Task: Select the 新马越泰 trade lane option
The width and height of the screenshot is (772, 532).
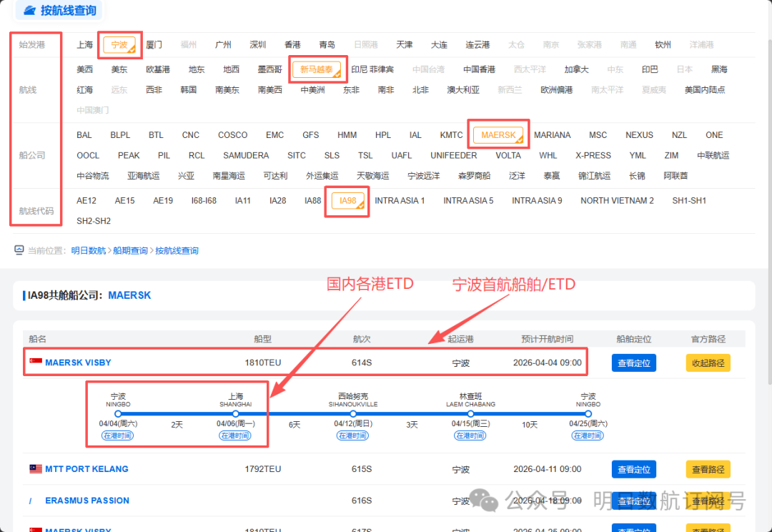Action: [x=317, y=70]
